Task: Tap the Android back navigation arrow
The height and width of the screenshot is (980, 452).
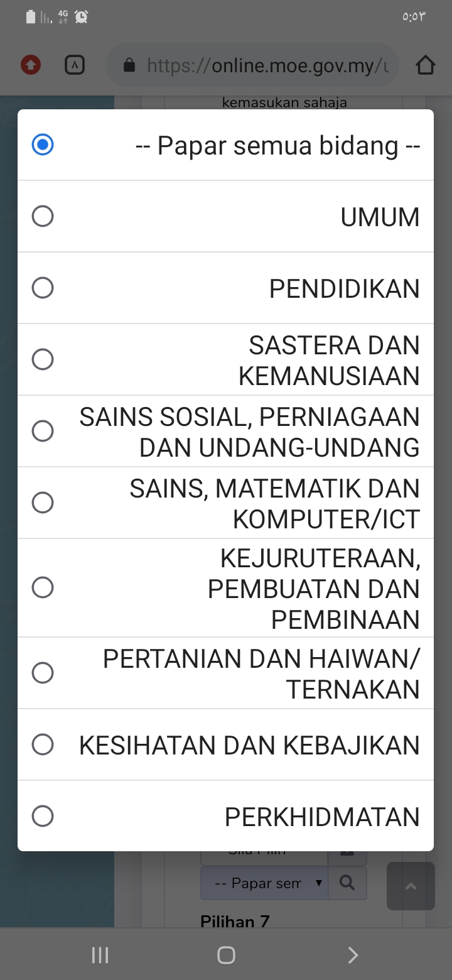Action: [353, 955]
